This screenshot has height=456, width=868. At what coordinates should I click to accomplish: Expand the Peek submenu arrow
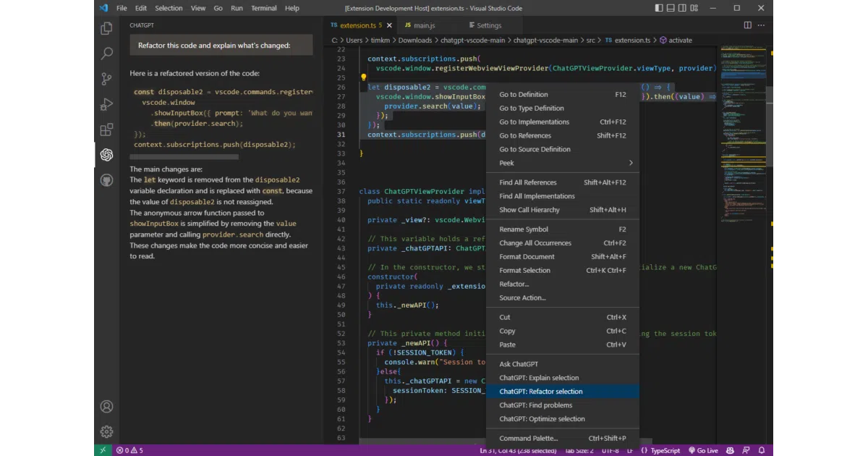tap(631, 163)
